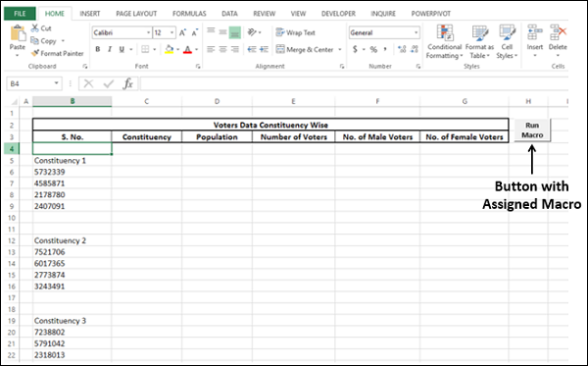This screenshot has height=366, width=588.
Task: Open the DEVELOPER ribbon tab
Action: 338,14
